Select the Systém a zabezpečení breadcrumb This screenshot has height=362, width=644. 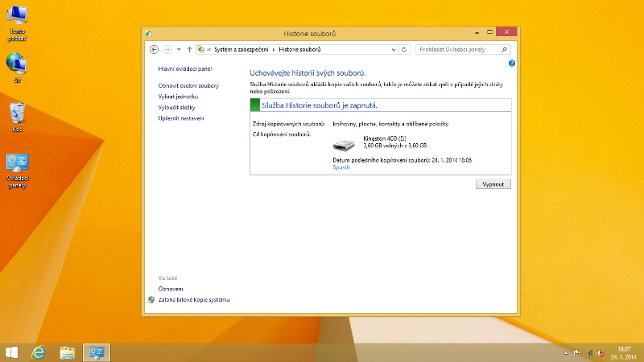(242, 50)
